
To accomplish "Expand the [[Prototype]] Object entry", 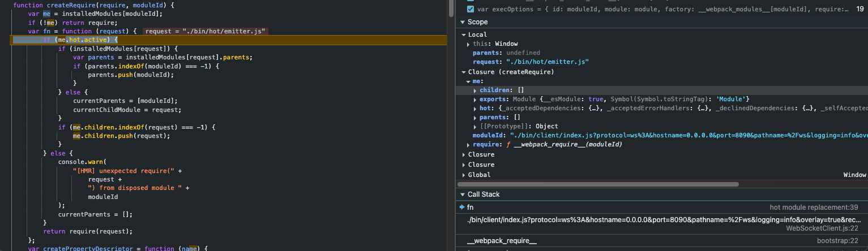I will 475,127.
